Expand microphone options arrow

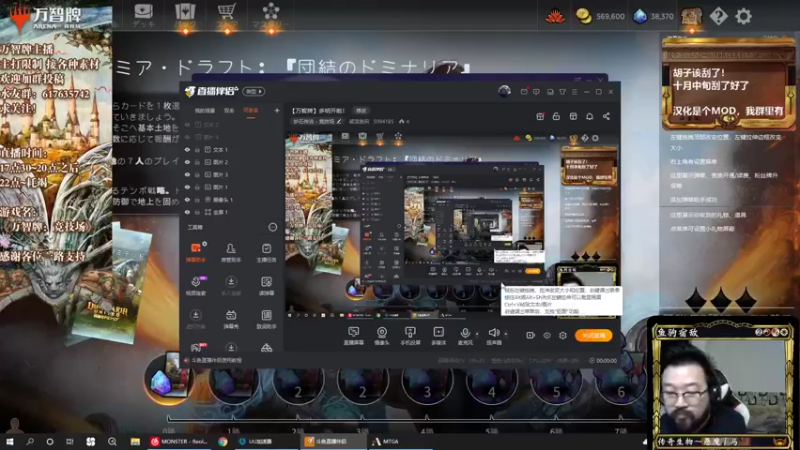[477, 334]
